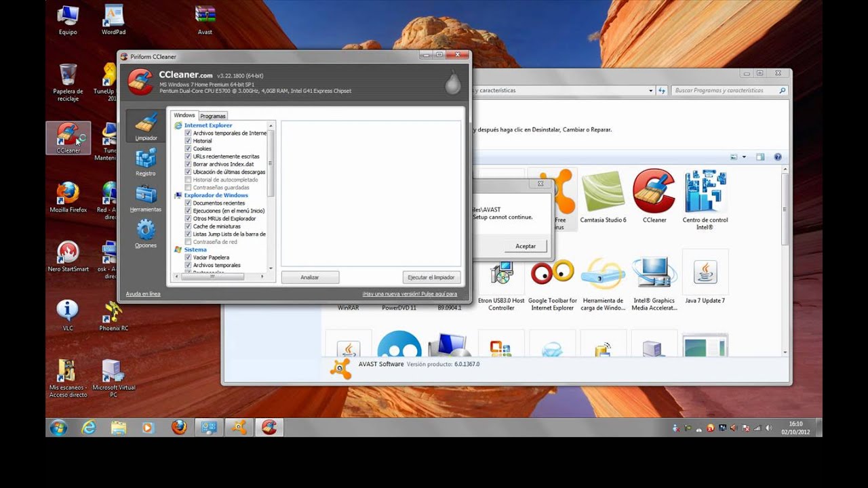Viewport: 868px width, 488px height.
Task: Click the pear icon in CCleaner header
Action: click(452, 82)
